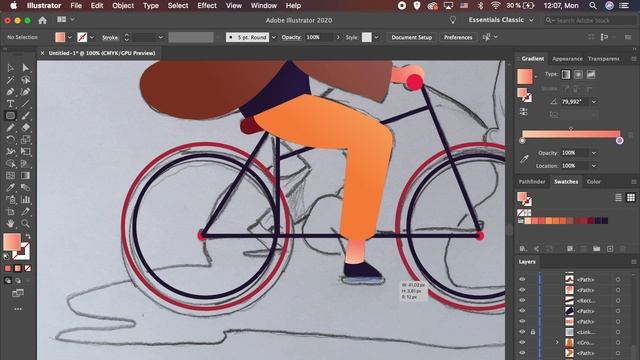Choose Linear Gradient type

(x=566, y=74)
